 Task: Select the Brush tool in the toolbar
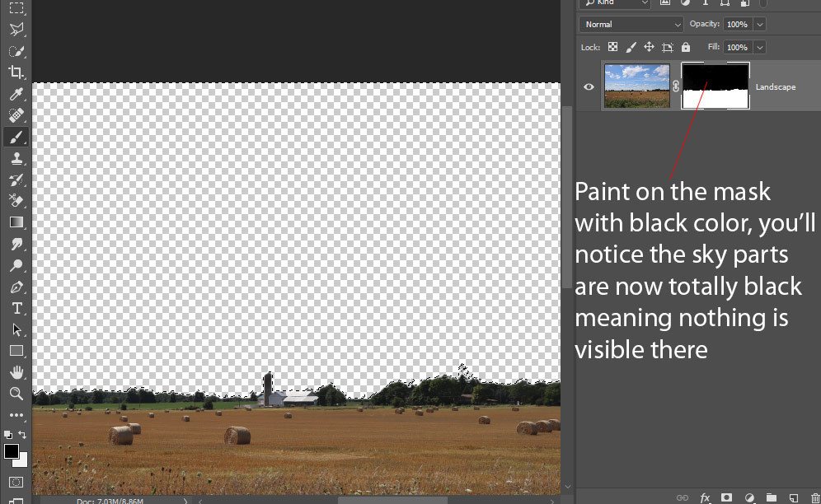pyautogui.click(x=16, y=137)
